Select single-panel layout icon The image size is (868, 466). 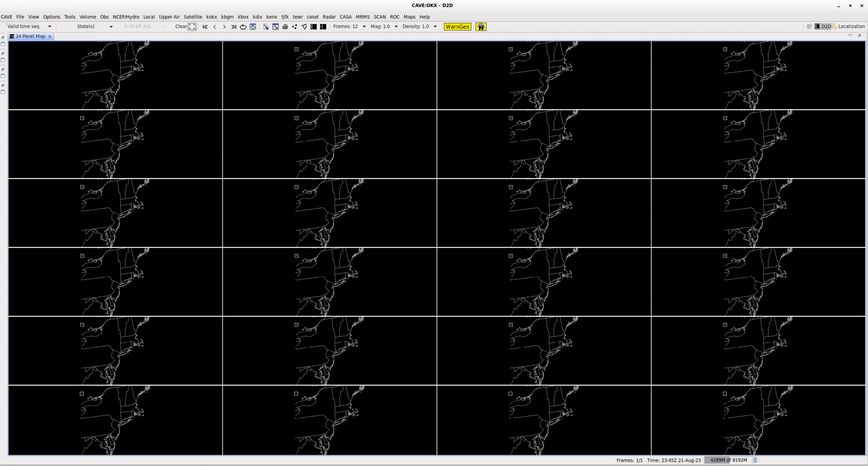coord(313,27)
